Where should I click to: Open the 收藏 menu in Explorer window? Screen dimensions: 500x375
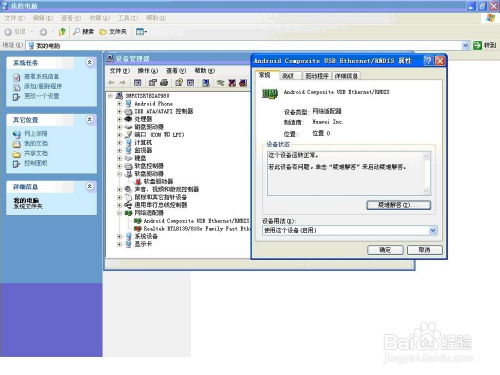pos(100,18)
